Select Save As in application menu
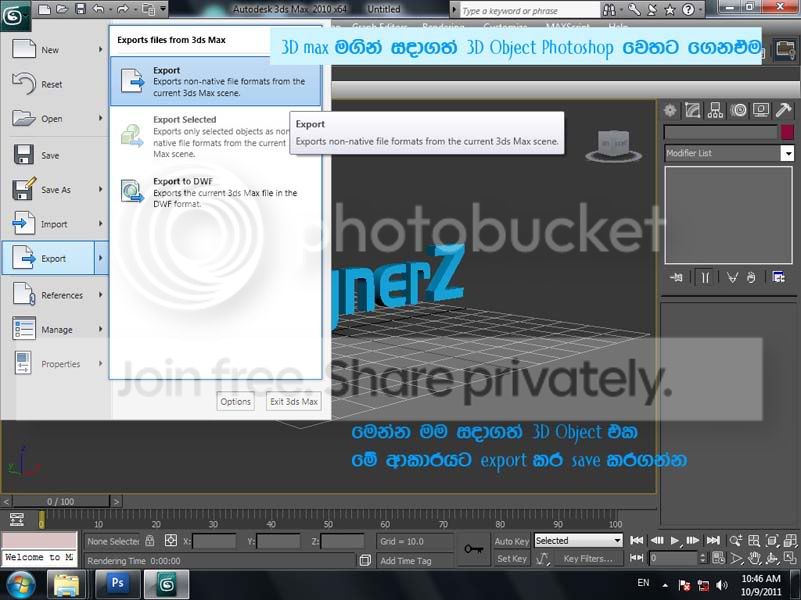The width and height of the screenshot is (801, 600). coord(55,189)
